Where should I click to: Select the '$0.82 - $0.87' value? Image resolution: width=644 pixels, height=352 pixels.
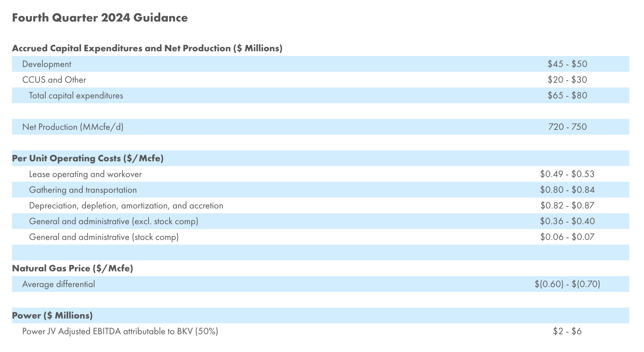point(567,205)
